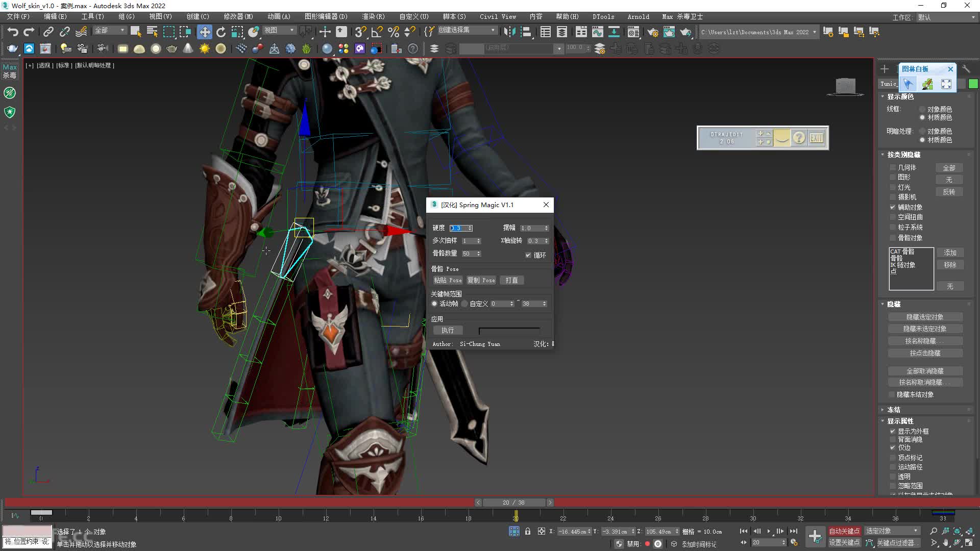Open the 文件(F) menu
Viewport: 980px width, 551px height.
coord(18,17)
